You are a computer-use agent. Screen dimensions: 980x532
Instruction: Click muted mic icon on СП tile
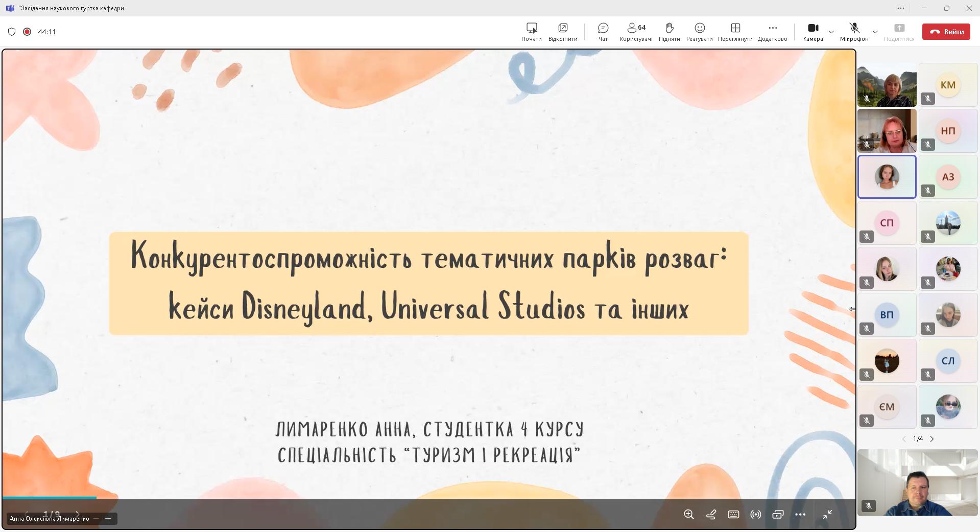[867, 237]
